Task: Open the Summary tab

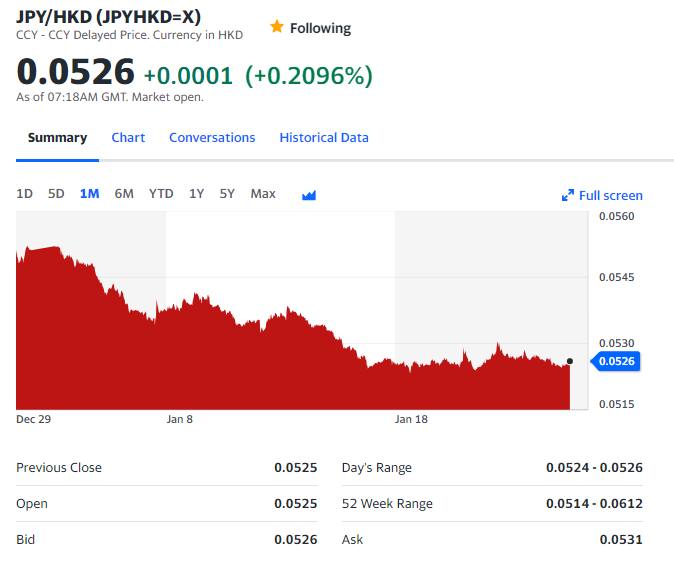Action: [57, 138]
